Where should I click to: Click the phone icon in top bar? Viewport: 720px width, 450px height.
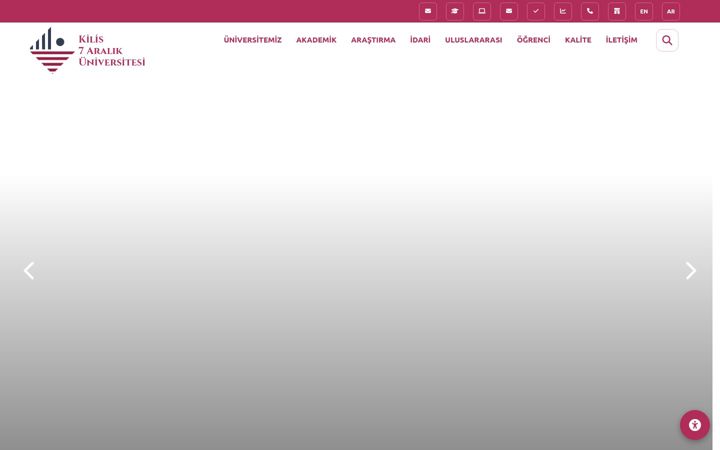click(x=590, y=11)
